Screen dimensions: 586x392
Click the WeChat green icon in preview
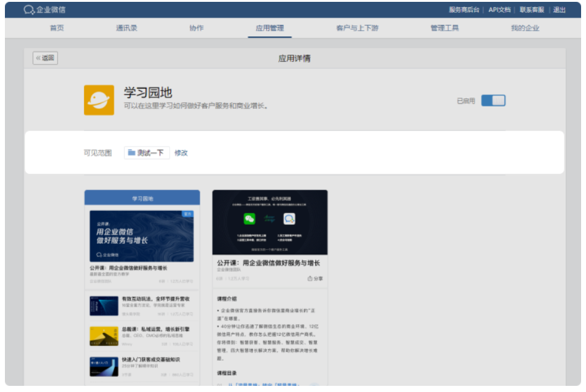click(249, 219)
